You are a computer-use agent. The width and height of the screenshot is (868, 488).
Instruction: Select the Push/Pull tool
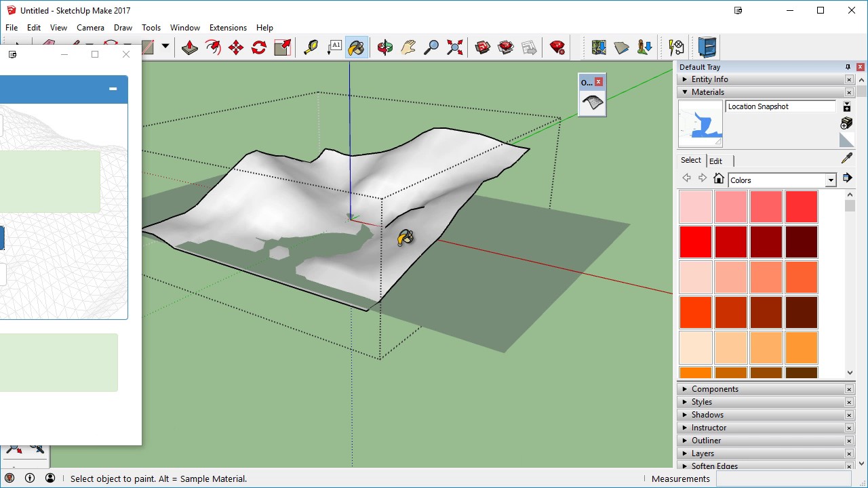tap(190, 47)
